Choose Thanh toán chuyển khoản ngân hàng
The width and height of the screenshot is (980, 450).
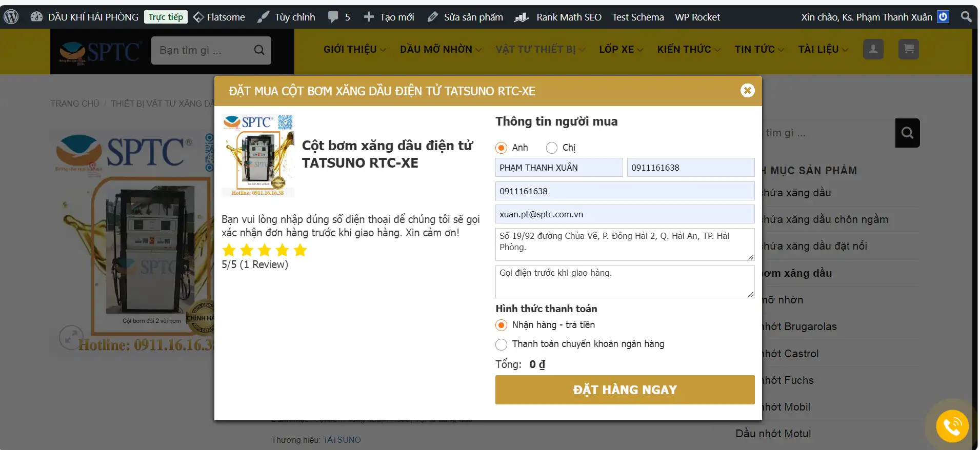click(x=502, y=344)
